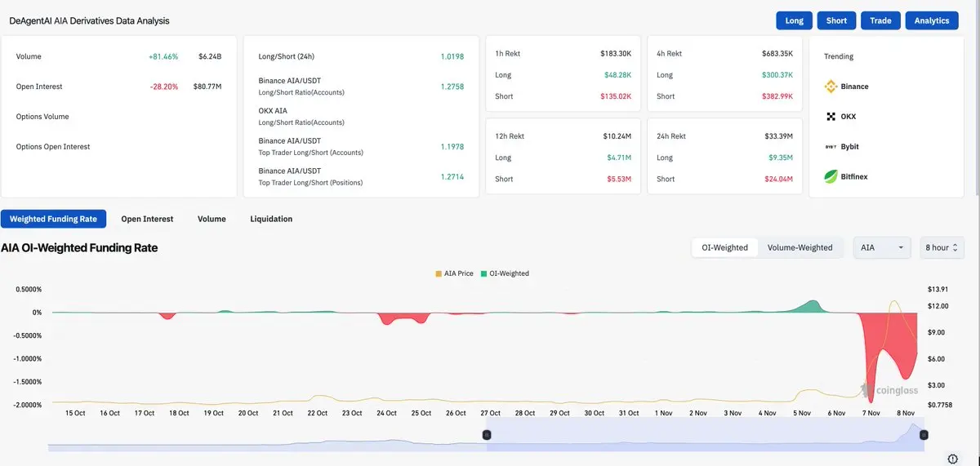Click the Open Interest value $80.77M
Viewport: 980px width, 466px height.
point(207,87)
